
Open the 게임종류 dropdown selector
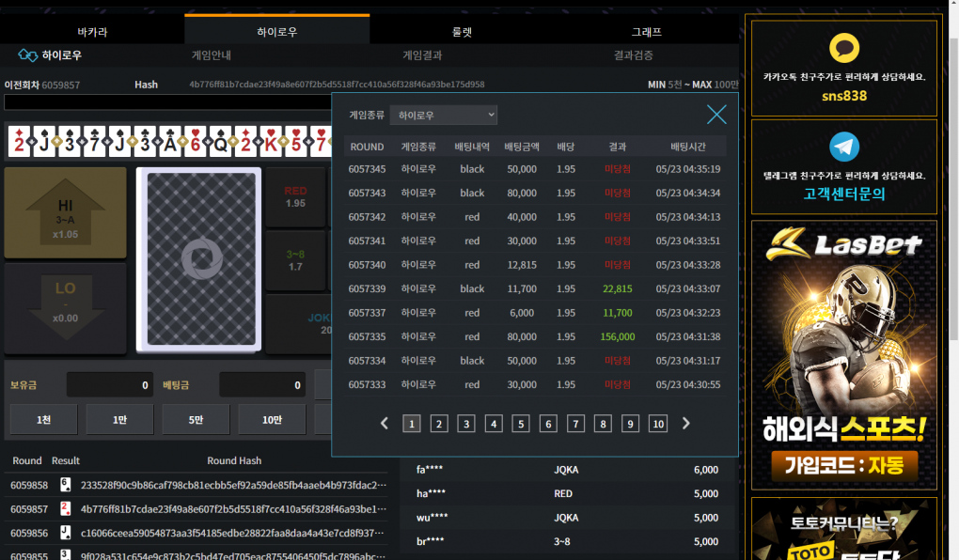point(444,115)
